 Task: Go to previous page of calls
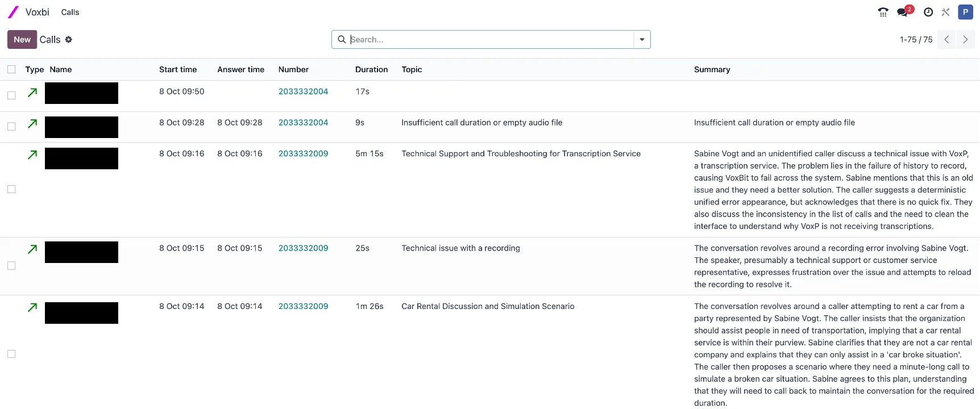pyautogui.click(x=946, y=40)
